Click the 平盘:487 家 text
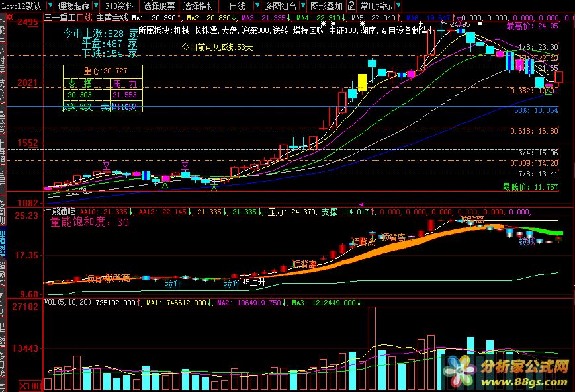The image size is (575, 392). [x=110, y=43]
